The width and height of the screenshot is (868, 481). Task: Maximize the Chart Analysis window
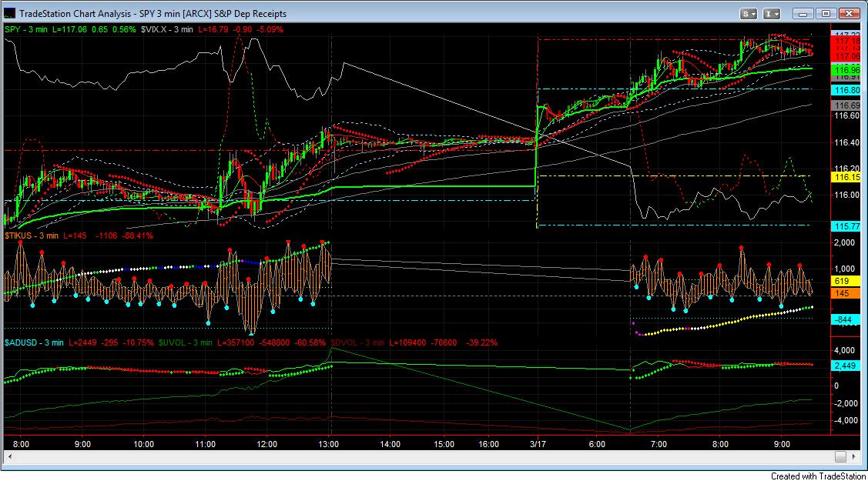click(826, 14)
